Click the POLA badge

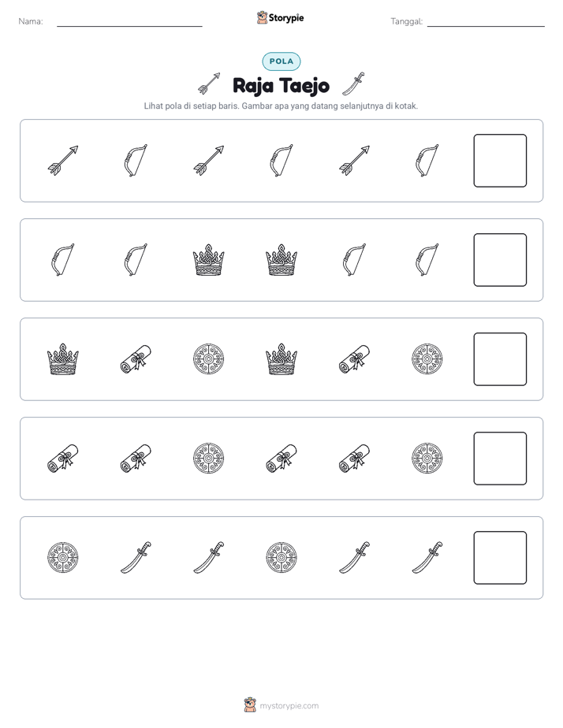pyautogui.click(x=281, y=61)
